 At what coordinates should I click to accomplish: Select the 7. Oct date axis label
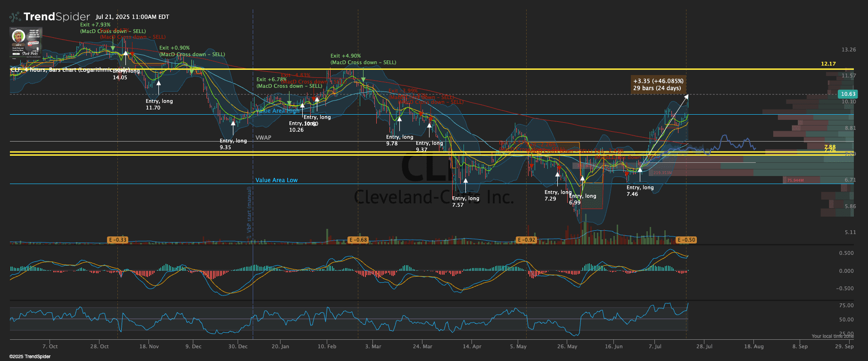click(50, 346)
